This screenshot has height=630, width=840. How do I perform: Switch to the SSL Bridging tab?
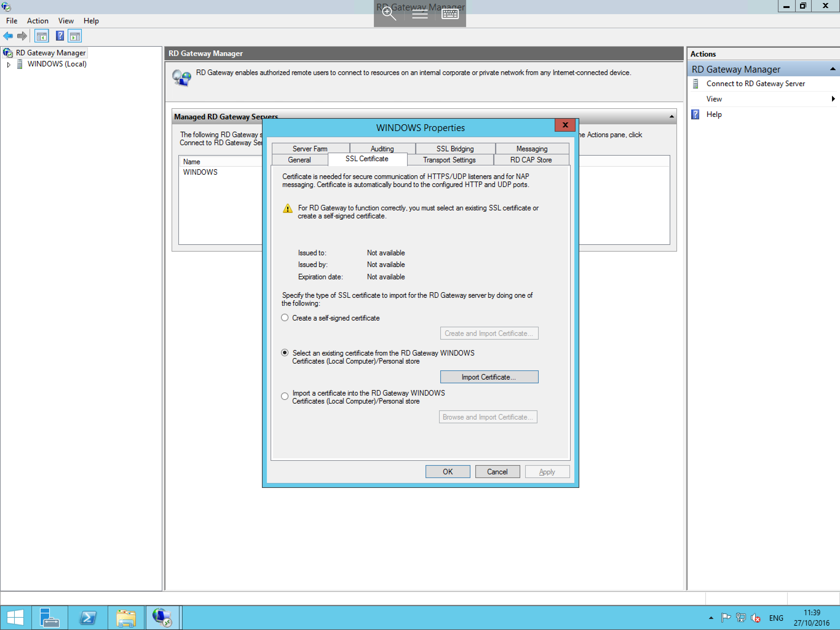point(455,149)
